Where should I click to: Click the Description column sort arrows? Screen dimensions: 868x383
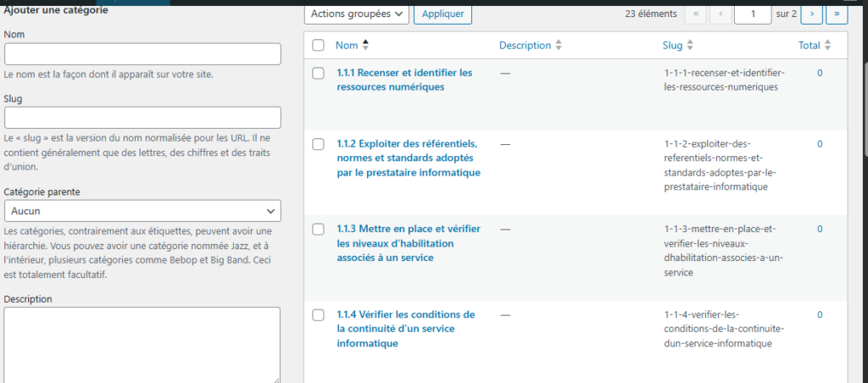(559, 46)
